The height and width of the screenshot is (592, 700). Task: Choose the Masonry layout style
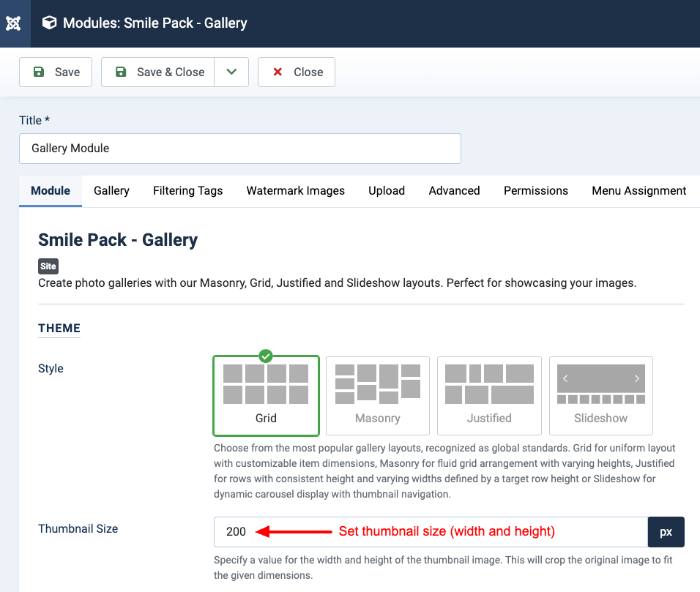(x=378, y=395)
